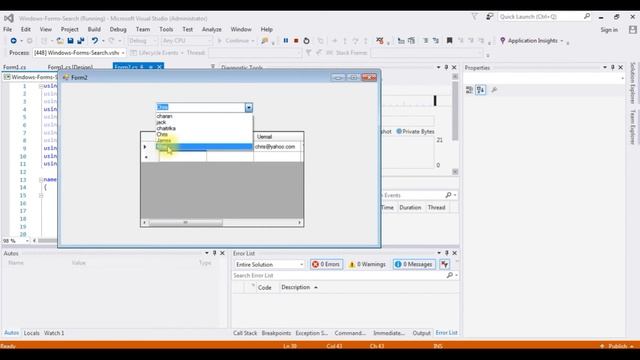Click the Search Error List field
This screenshot has width=640, height=360.
(339, 276)
